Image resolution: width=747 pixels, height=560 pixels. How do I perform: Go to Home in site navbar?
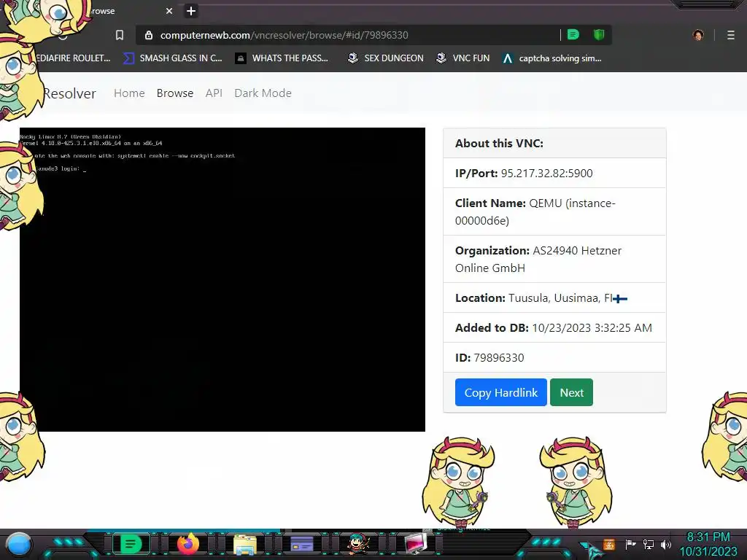(x=129, y=93)
